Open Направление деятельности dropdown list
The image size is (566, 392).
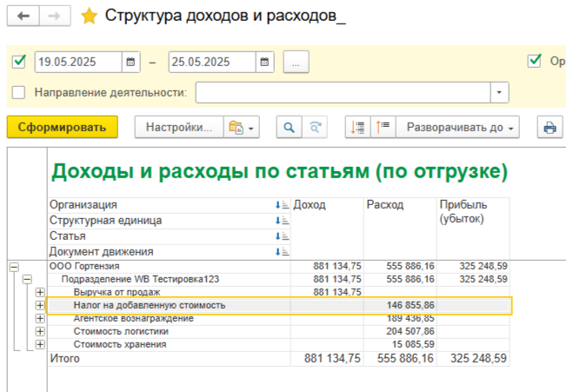499,92
